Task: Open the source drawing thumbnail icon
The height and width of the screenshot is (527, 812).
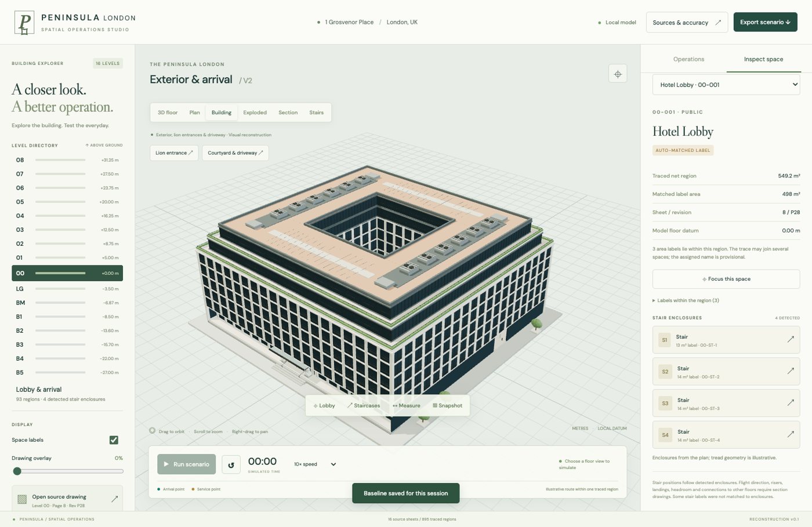Action: [x=22, y=499]
